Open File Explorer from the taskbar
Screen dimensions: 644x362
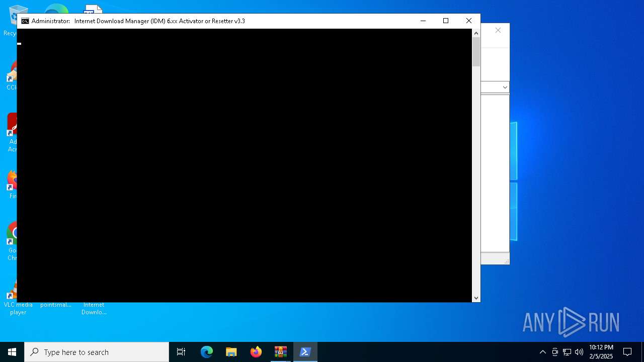point(231,352)
